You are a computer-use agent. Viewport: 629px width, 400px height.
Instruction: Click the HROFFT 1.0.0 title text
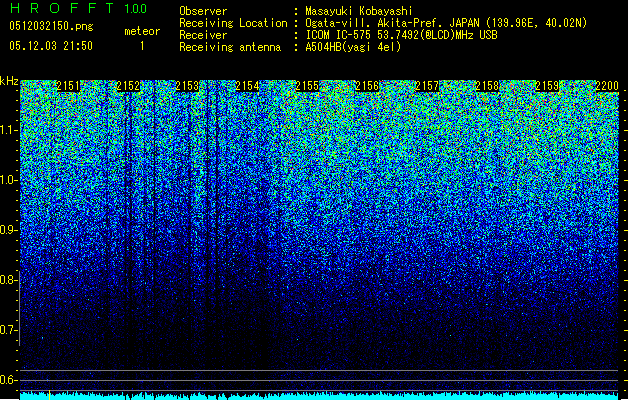pyautogui.click(x=79, y=8)
